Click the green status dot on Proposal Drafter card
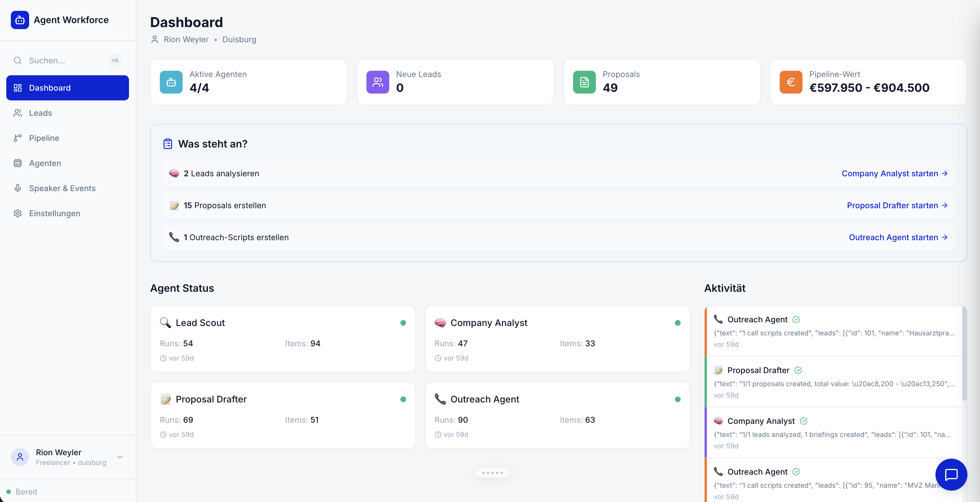Viewport: 980px width, 502px height. pyautogui.click(x=403, y=399)
